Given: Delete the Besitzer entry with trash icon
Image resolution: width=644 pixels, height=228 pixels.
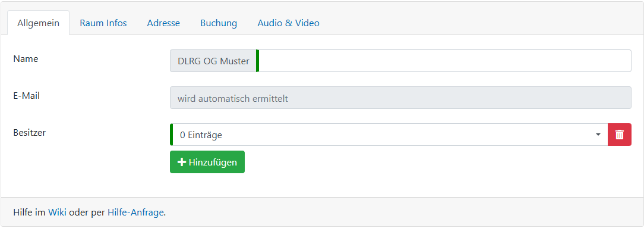Looking at the screenshot, I should click(620, 135).
